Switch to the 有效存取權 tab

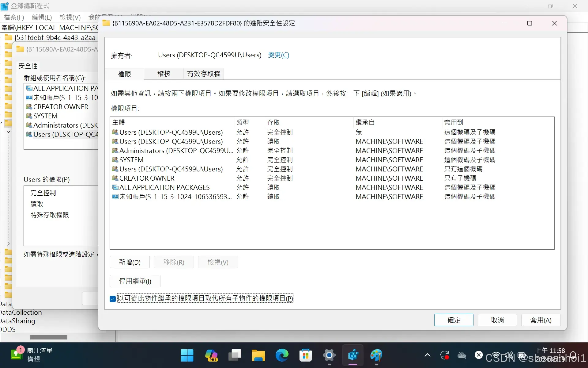203,74
